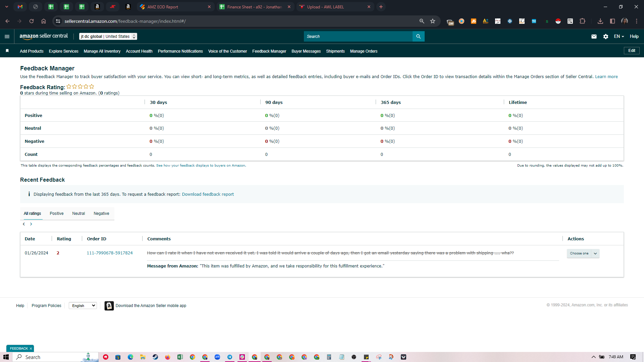Click the Windows taskbar Search box
644x362 pixels.
click(56, 357)
